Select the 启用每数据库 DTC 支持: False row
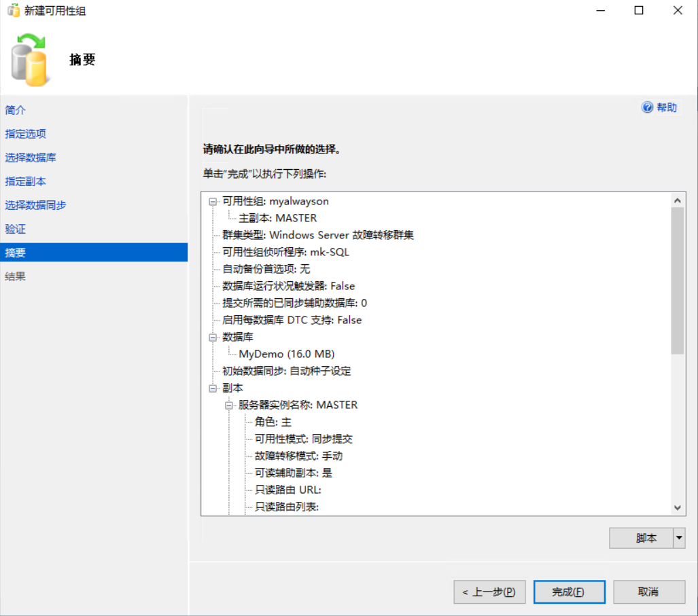 292,321
